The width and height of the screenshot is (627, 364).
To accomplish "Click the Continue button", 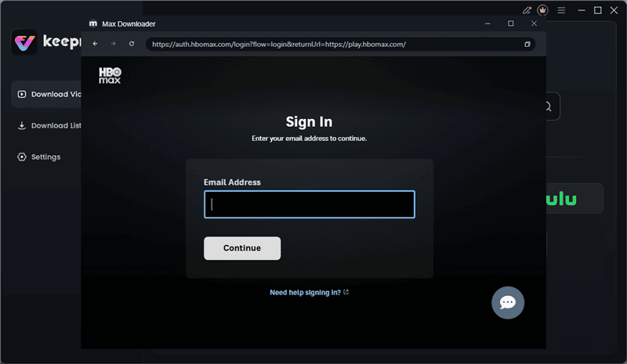I will pos(242,248).
